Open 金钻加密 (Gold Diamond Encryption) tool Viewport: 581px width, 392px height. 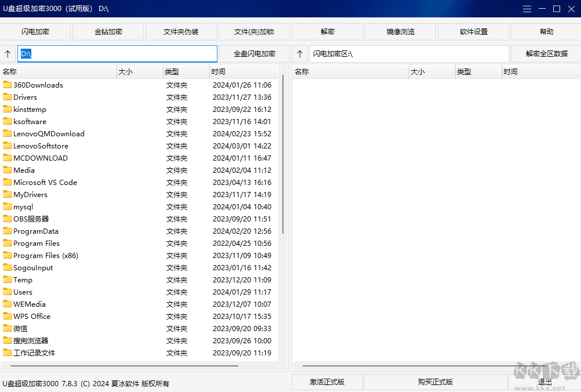[x=108, y=31]
